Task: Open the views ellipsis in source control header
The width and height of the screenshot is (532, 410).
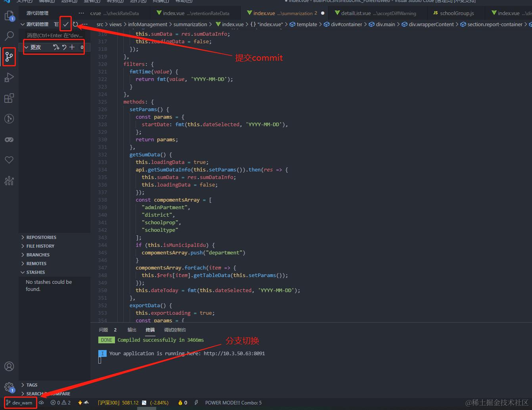Action: (81, 13)
